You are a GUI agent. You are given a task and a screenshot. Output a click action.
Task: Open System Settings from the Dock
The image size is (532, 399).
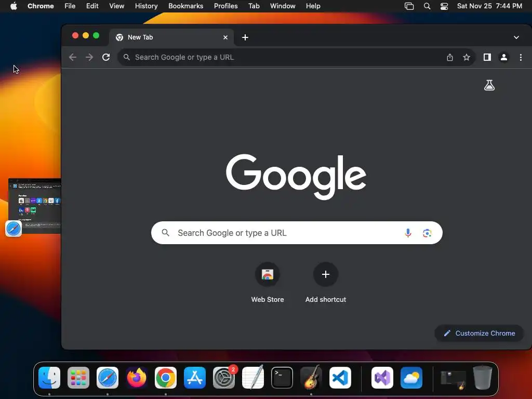[224, 378]
